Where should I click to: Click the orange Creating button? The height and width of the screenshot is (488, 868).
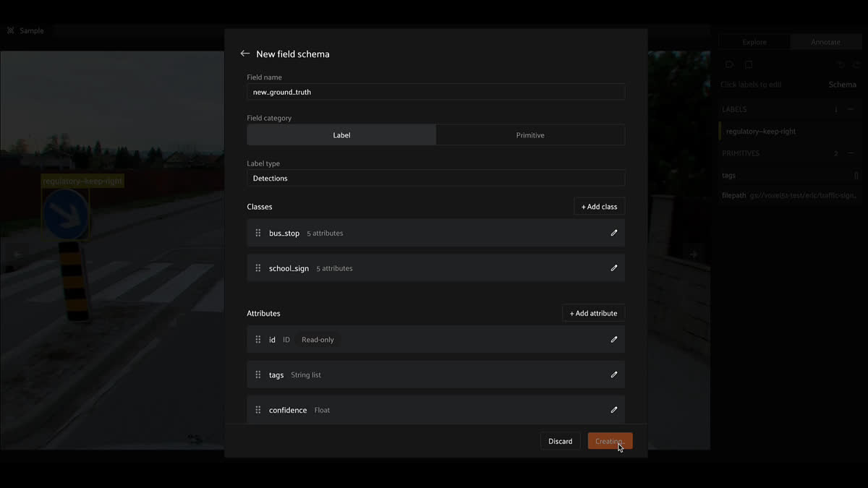(610, 441)
